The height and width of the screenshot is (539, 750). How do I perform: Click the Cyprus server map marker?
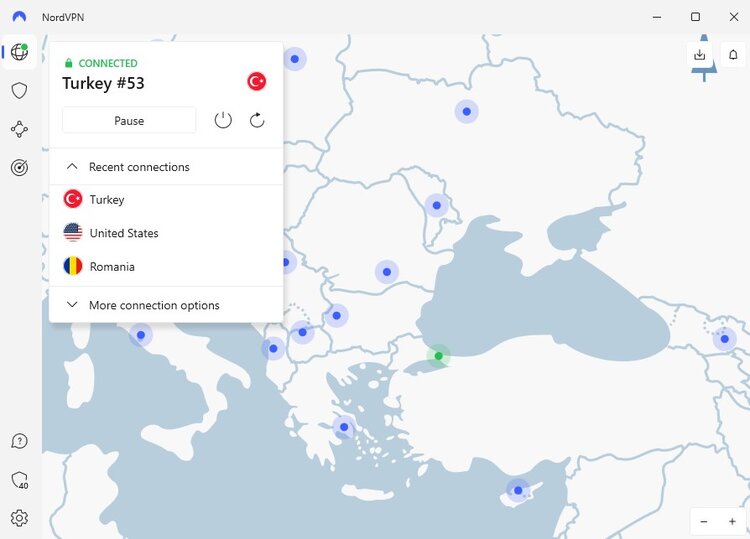click(x=518, y=490)
